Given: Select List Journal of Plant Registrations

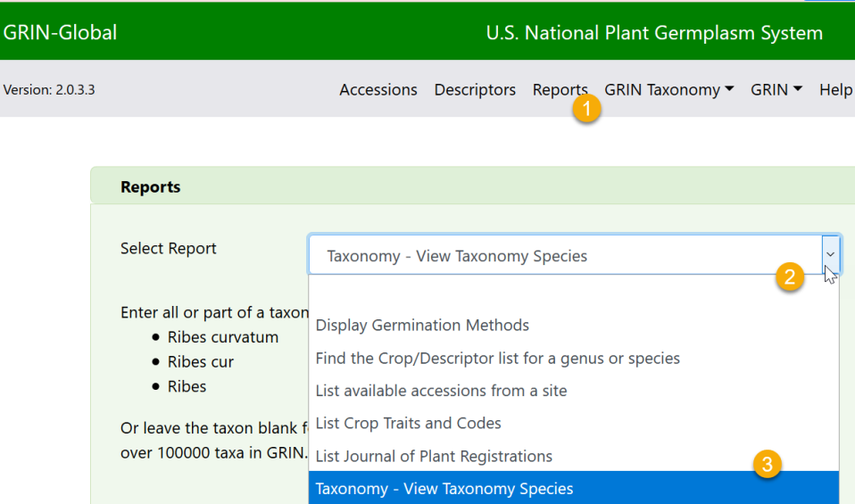Looking at the screenshot, I should (574, 456).
